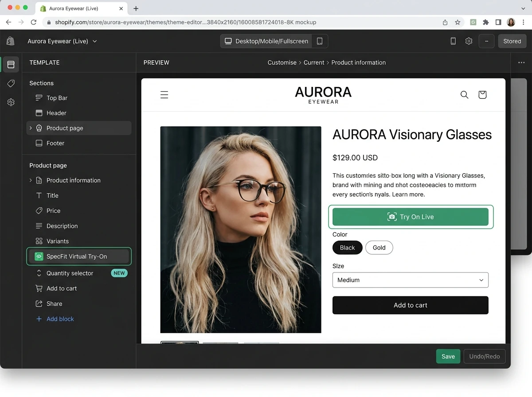532x397 pixels.
Task: Click the Stored button
Action: point(512,41)
